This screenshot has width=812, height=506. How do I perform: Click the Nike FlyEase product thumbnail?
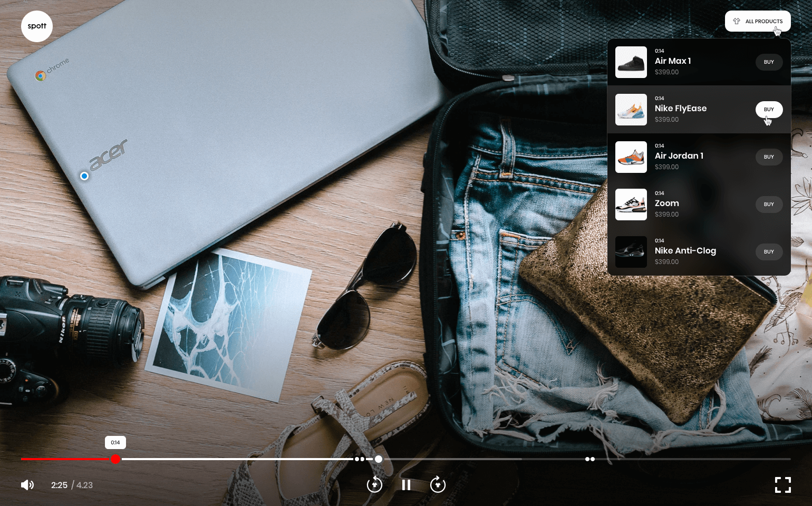(x=631, y=110)
